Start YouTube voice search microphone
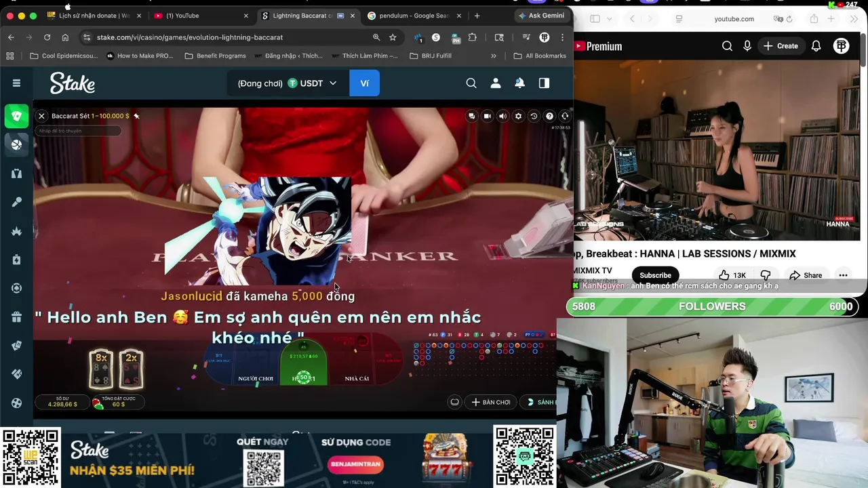 click(x=747, y=46)
